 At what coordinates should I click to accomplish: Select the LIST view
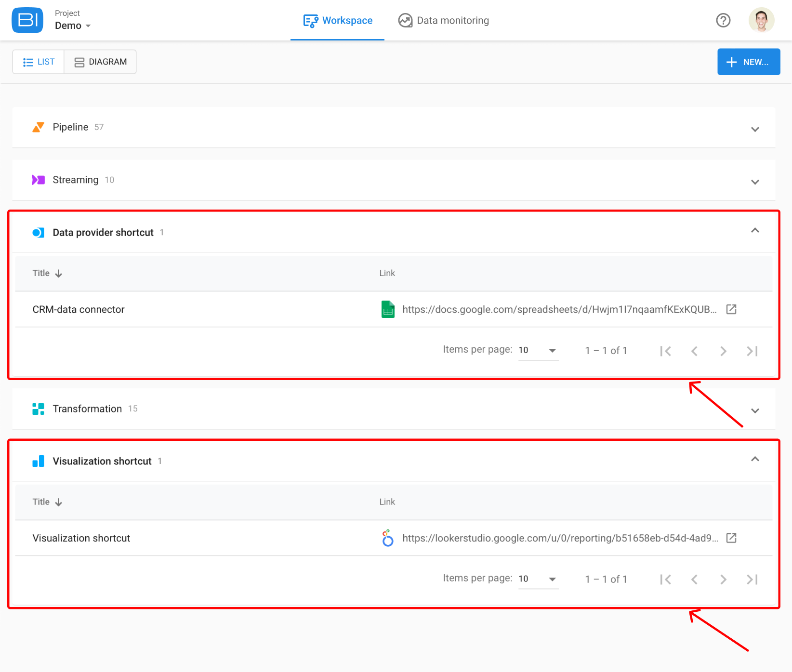coord(39,62)
